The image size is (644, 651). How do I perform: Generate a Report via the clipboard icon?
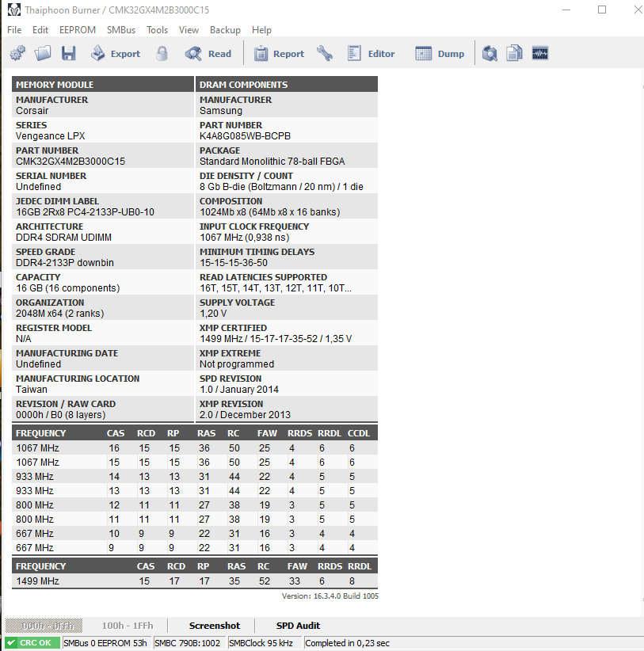(x=273, y=53)
